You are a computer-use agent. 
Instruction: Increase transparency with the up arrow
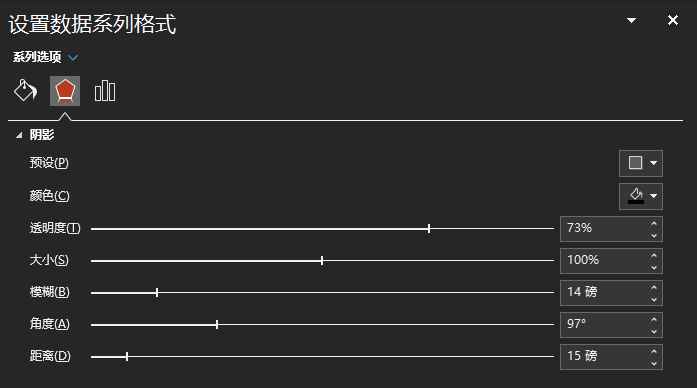pyautogui.click(x=654, y=224)
